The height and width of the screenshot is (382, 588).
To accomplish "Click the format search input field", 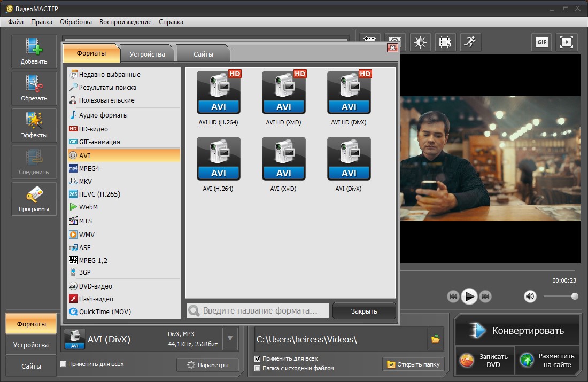I will [x=258, y=310].
